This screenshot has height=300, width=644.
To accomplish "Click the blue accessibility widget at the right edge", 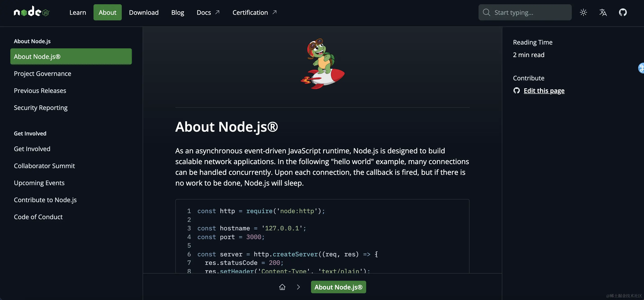I will 641,68.
